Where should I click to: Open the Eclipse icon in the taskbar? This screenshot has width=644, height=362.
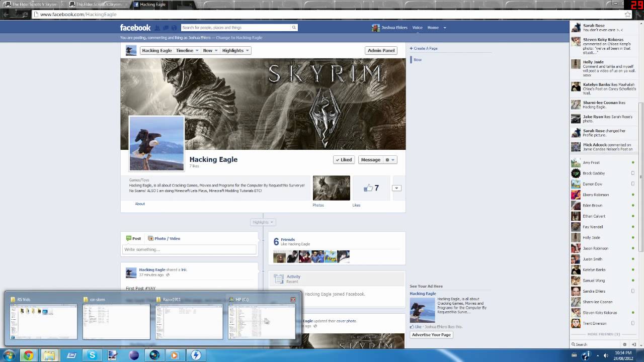(134, 355)
